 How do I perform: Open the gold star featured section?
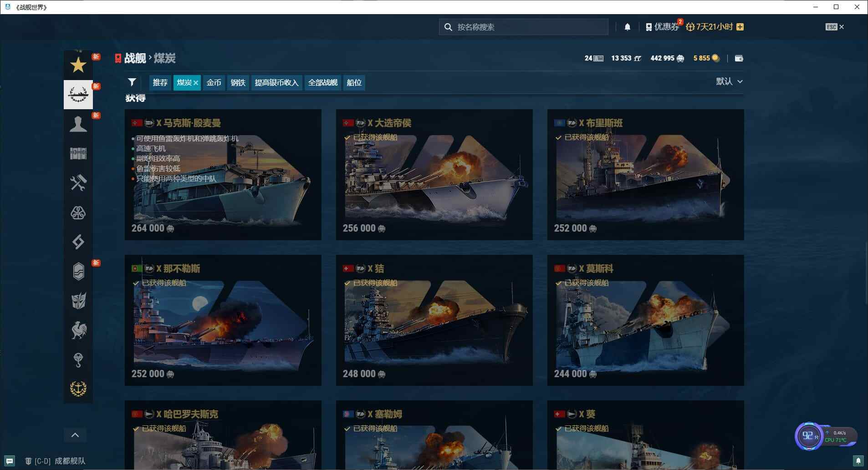point(78,65)
